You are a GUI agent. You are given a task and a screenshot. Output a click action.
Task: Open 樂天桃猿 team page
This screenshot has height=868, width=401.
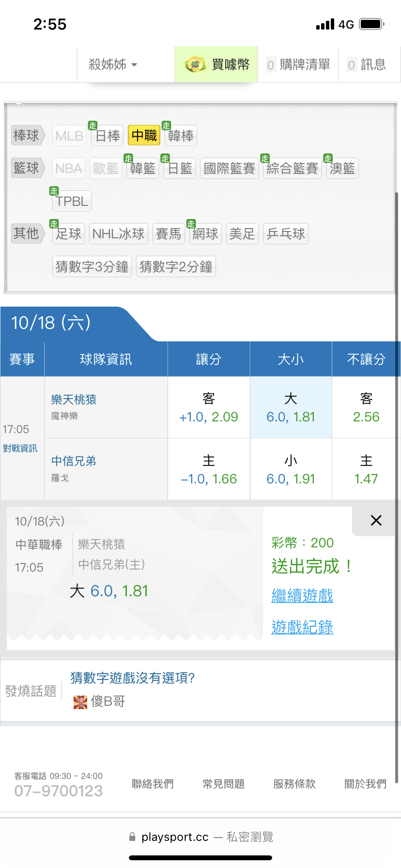tap(74, 400)
